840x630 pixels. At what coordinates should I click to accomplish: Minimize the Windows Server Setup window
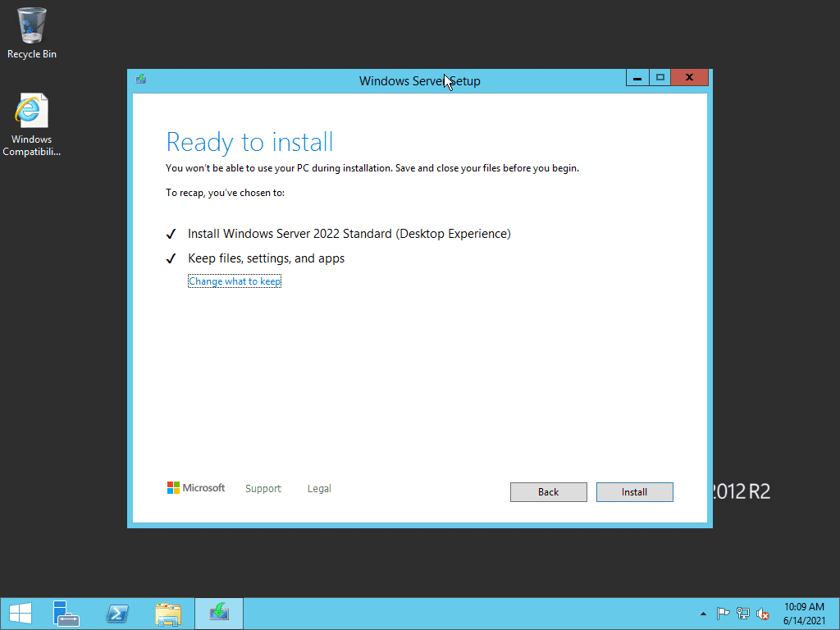pos(637,77)
